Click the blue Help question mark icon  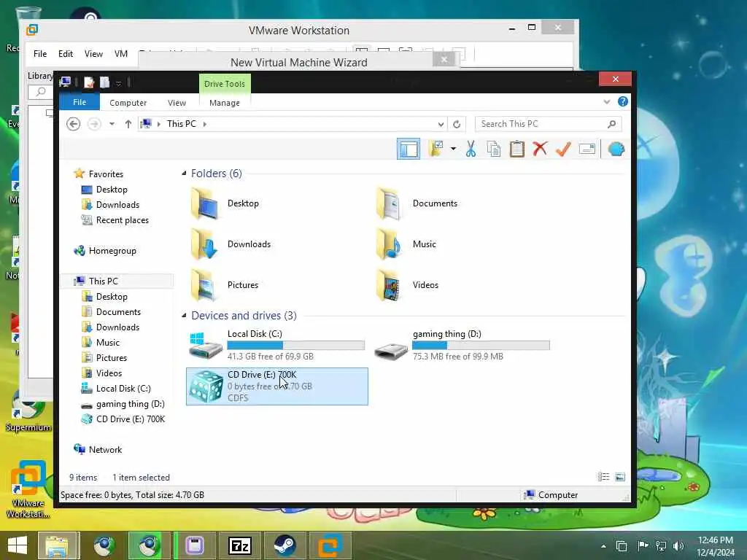pyautogui.click(x=623, y=101)
